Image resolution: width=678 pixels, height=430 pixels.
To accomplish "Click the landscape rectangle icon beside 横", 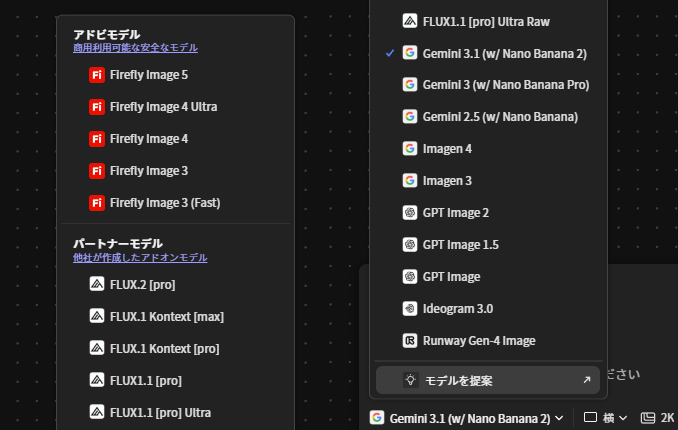I will pos(590,417).
